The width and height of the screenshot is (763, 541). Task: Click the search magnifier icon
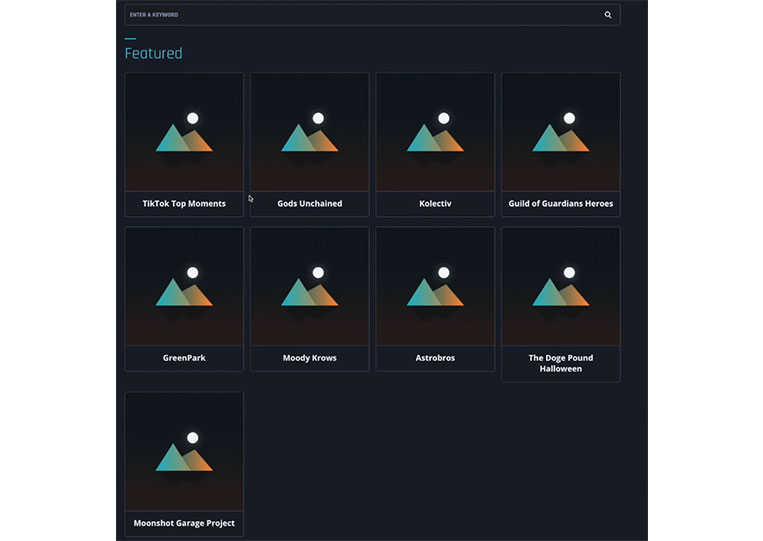(608, 15)
